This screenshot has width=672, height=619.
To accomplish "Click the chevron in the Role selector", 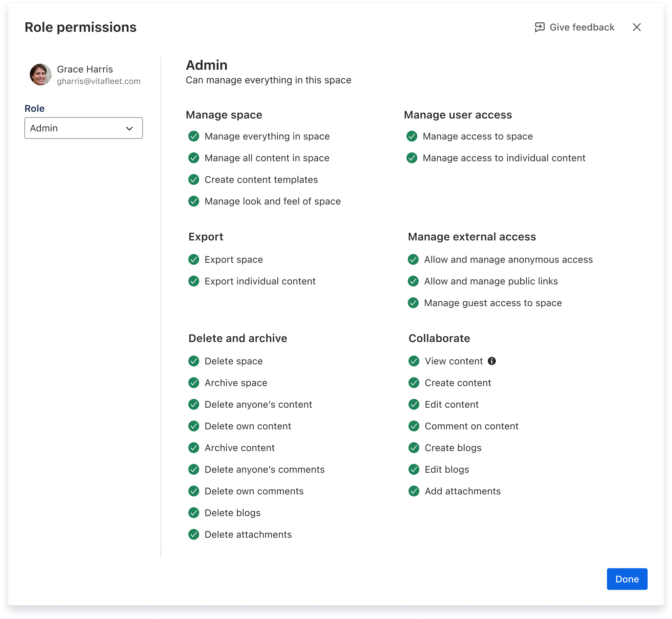I will tap(130, 128).
